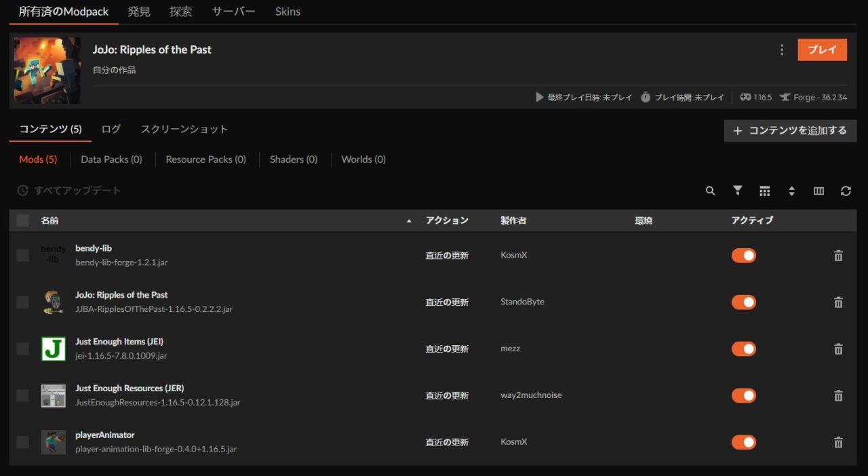868x476 pixels.
Task: Check the select-all header checkbox
Action: 23,220
